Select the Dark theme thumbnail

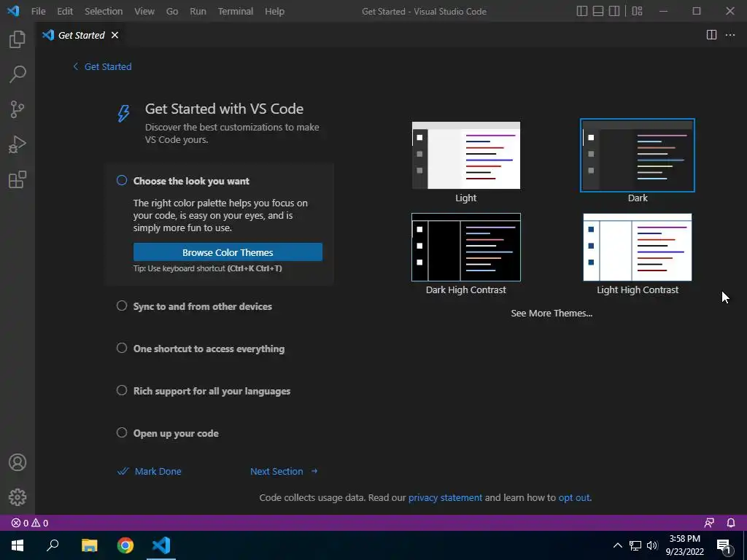point(638,155)
